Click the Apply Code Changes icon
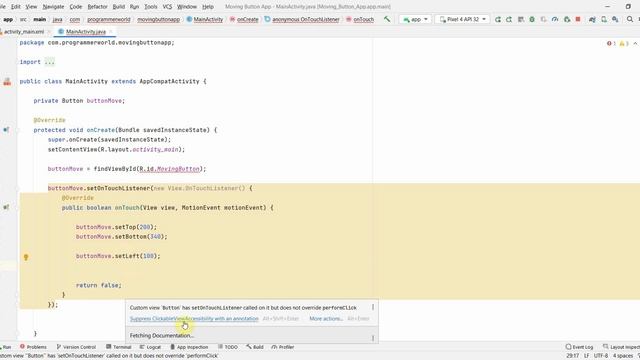This screenshot has height=360, width=640. (x=520, y=19)
